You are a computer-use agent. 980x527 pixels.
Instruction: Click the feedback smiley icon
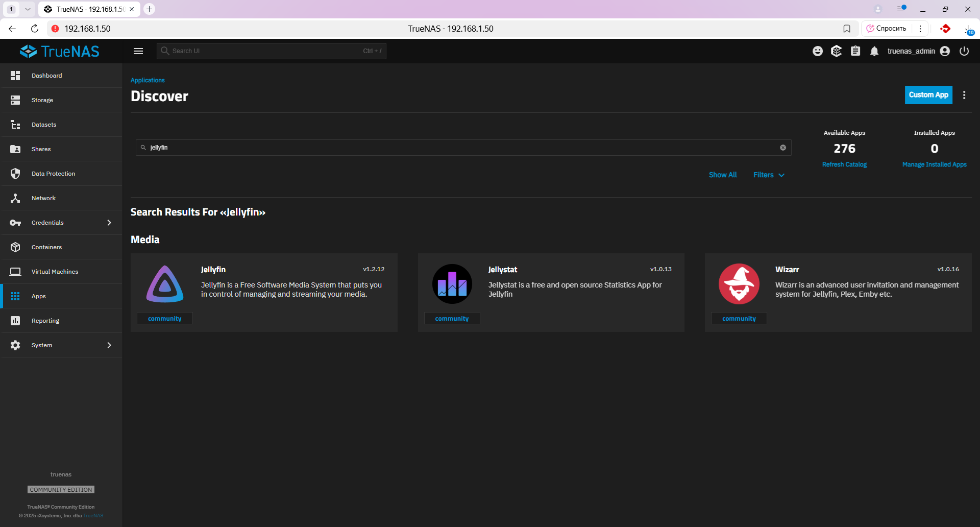(x=818, y=51)
